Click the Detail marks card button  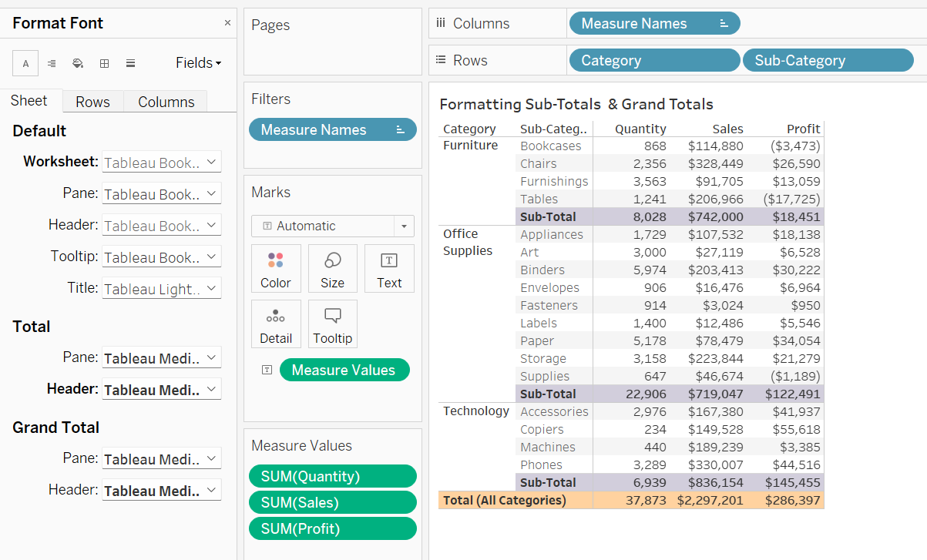[x=276, y=324]
